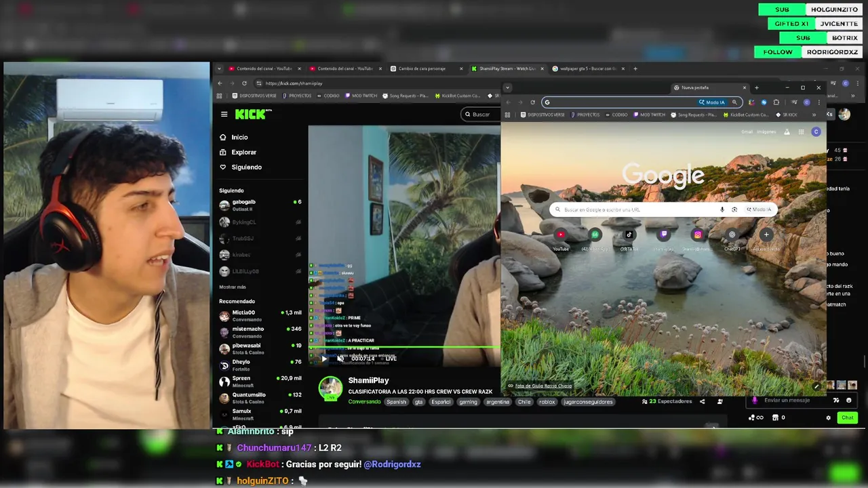Click Modo IA in the Google address bar
Image resolution: width=868 pixels, height=488 pixels.
[x=712, y=102]
